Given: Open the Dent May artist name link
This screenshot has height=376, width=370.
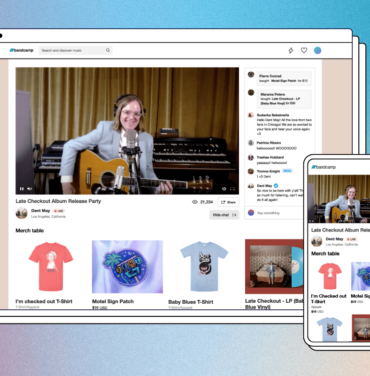Looking at the screenshot, I should (40, 211).
